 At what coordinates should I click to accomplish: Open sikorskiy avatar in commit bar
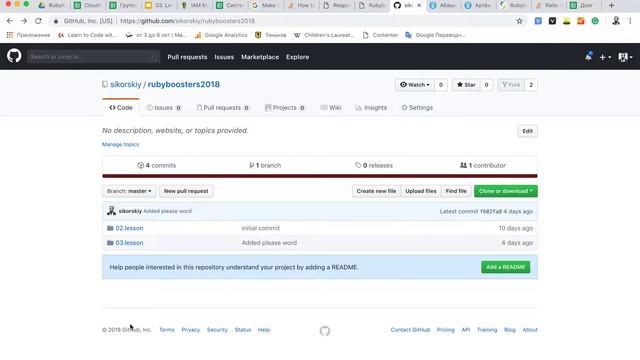click(111, 211)
